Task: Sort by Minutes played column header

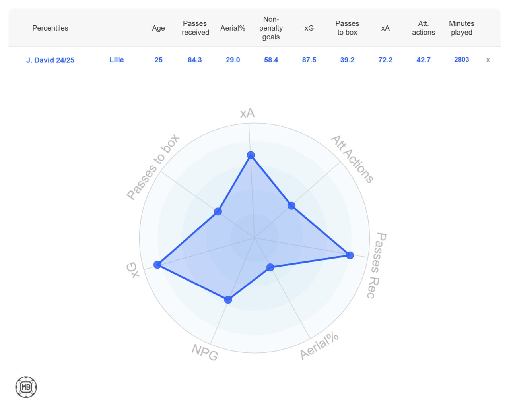Action: [462, 28]
